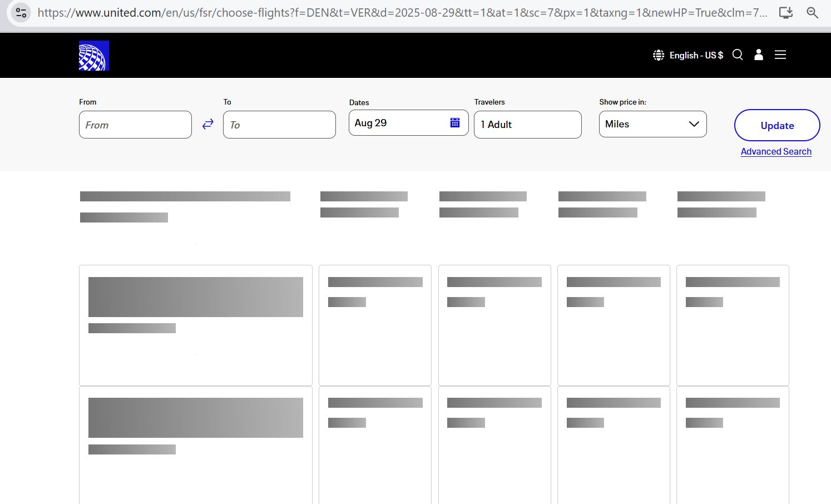Focus the To airport input field
This screenshot has width=831, height=504.
[x=279, y=125]
